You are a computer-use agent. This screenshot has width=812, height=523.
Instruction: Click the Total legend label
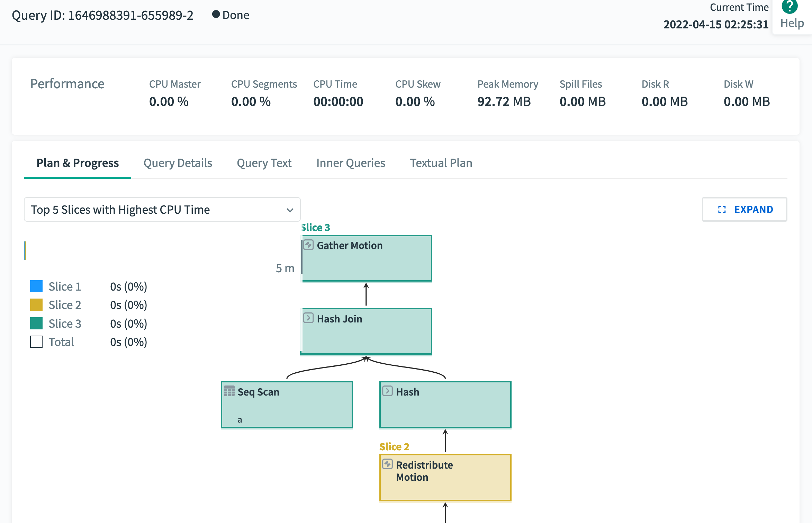[61, 342]
